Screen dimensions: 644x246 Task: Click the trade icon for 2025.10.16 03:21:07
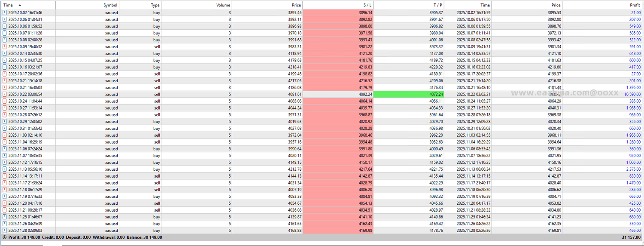(5, 67)
